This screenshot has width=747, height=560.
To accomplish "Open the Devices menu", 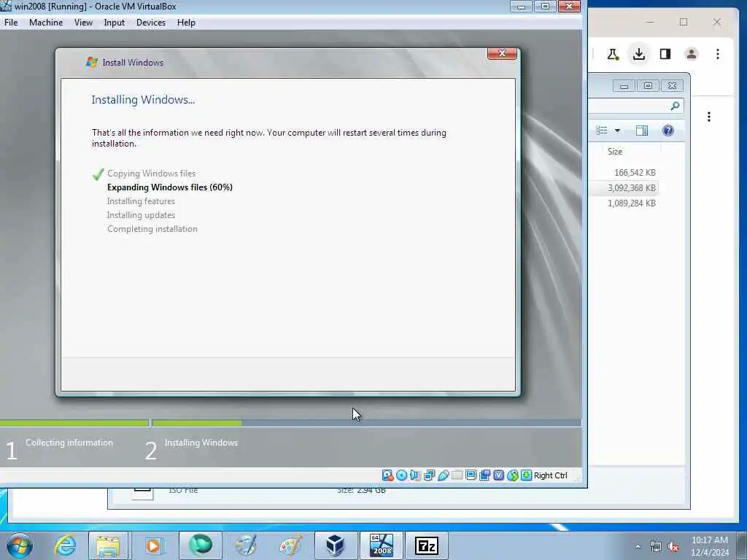I will coord(151,23).
